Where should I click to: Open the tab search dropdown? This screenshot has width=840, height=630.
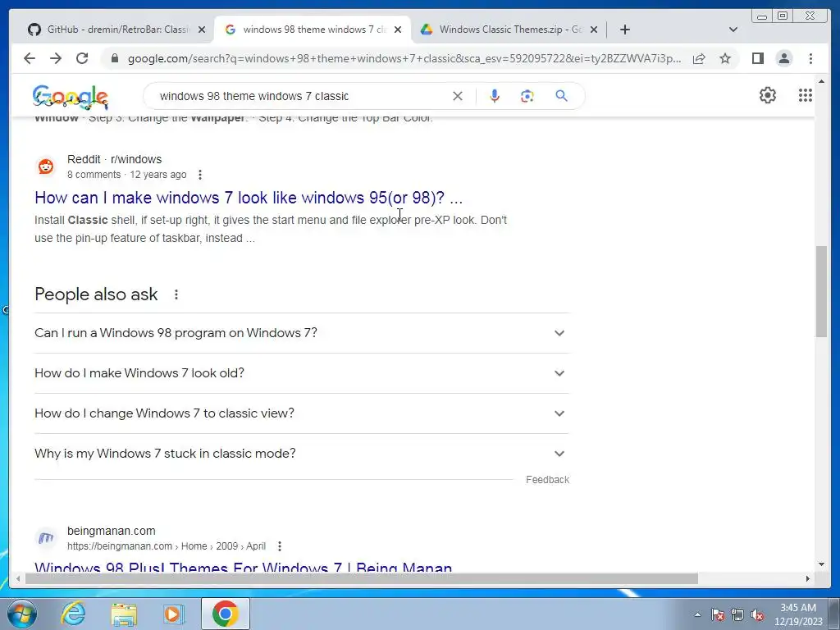point(733,30)
